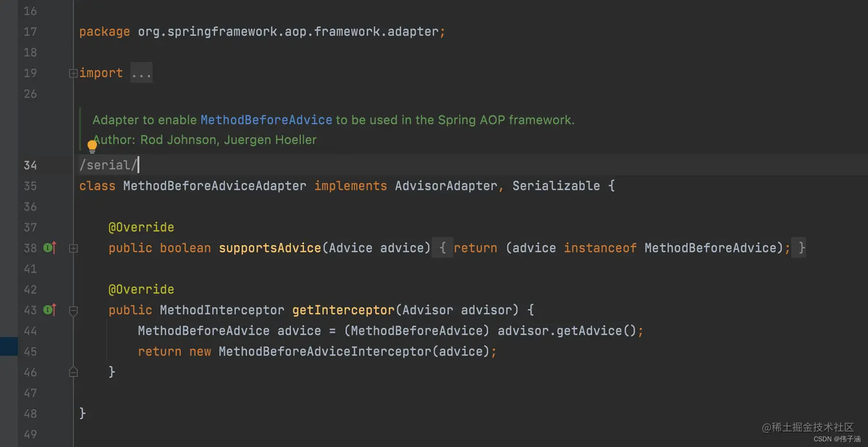This screenshot has width=868, height=447.
Task: Click the return keyword on line 45
Action: 160,351
